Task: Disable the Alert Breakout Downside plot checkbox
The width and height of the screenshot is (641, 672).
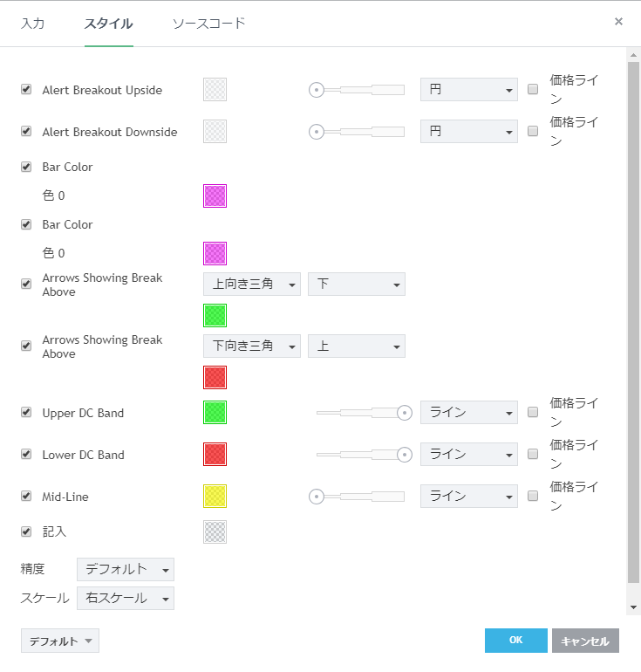Action: (26, 131)
